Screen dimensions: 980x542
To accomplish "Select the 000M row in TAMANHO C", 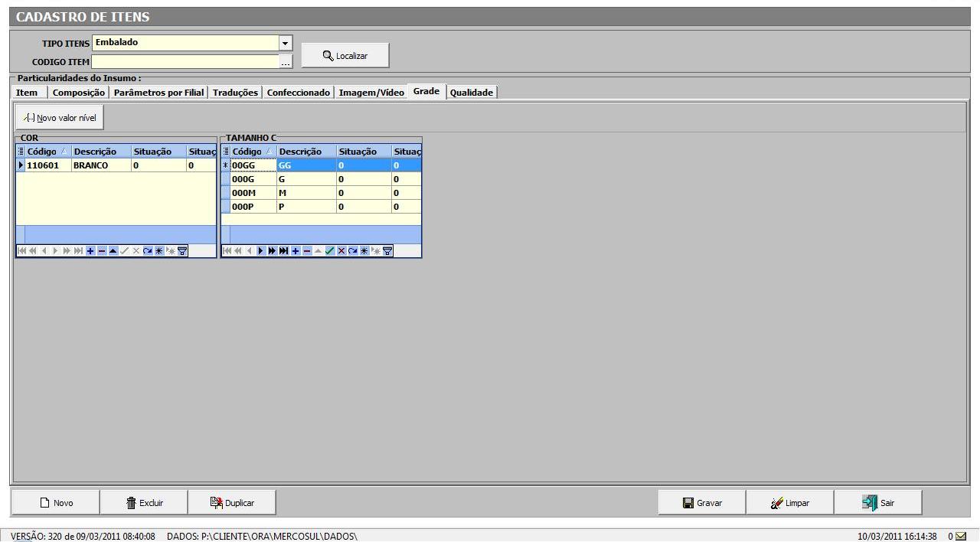I will click(253, 193).
